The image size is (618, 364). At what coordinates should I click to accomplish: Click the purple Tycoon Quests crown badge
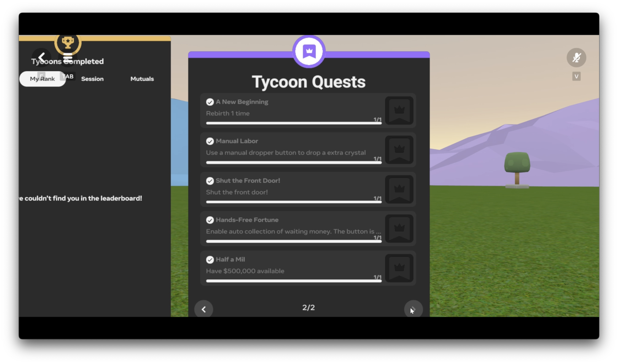point(309,52)
